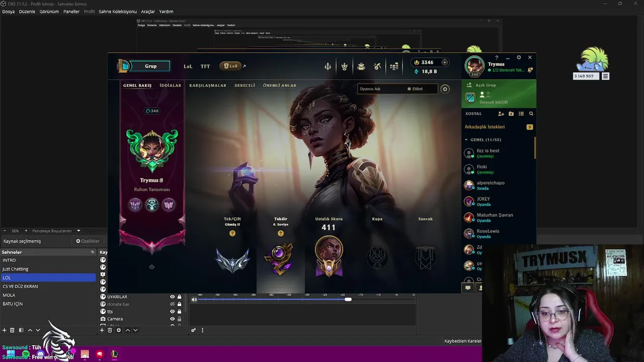Open the pickaxe missions icon
The width and height of the screenshot is (644, 362).
[377, 66]
